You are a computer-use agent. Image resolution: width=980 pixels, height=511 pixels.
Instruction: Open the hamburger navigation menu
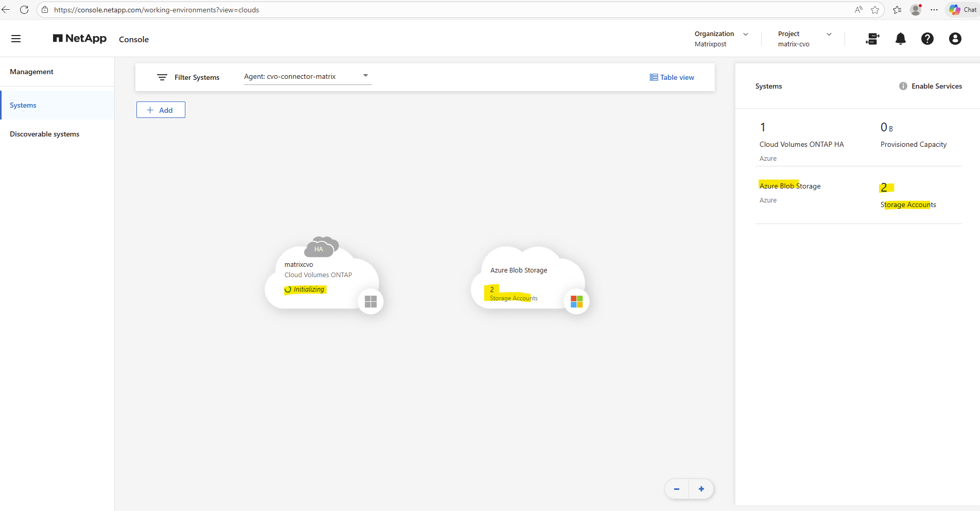16,39
